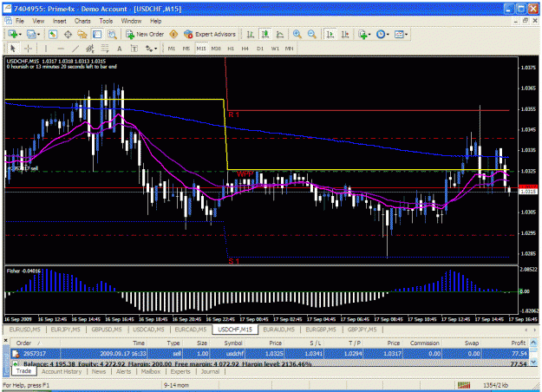This screenshot has width=542, height=392.
Task: Toggle Expert Advisors on or off
Action: tap(210, 34)
